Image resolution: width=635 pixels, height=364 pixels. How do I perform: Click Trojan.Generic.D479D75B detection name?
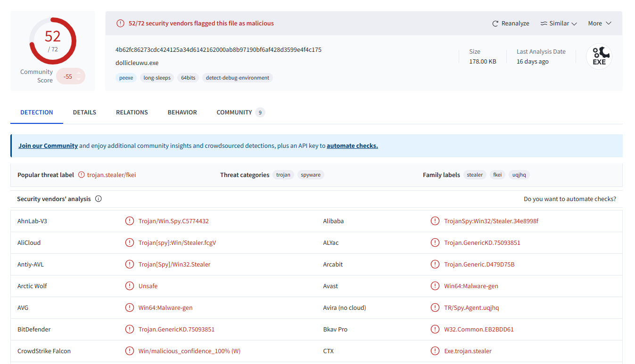click(x=479, y=264)
